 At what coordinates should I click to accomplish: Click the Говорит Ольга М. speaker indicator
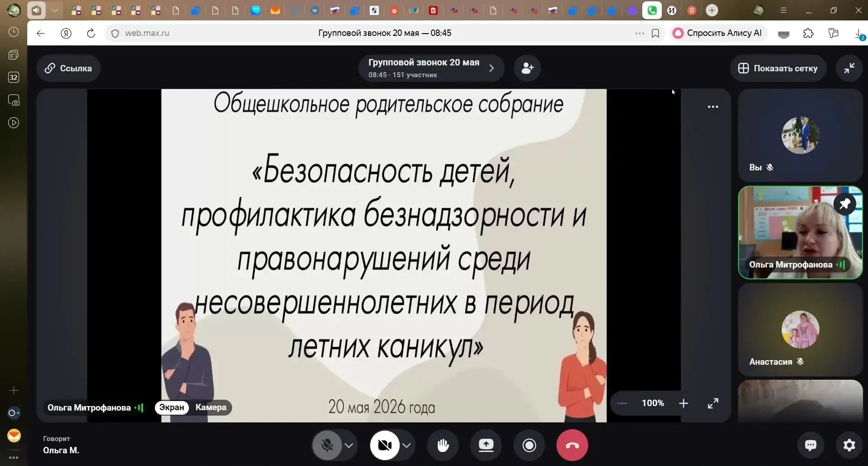[x=61, y=445]
